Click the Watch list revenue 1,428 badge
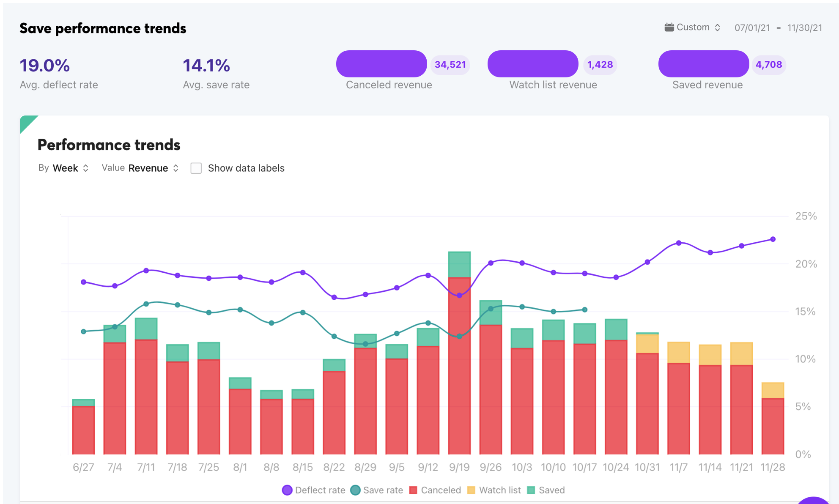The height and width of the screenshot is (504, 839). 600,65
